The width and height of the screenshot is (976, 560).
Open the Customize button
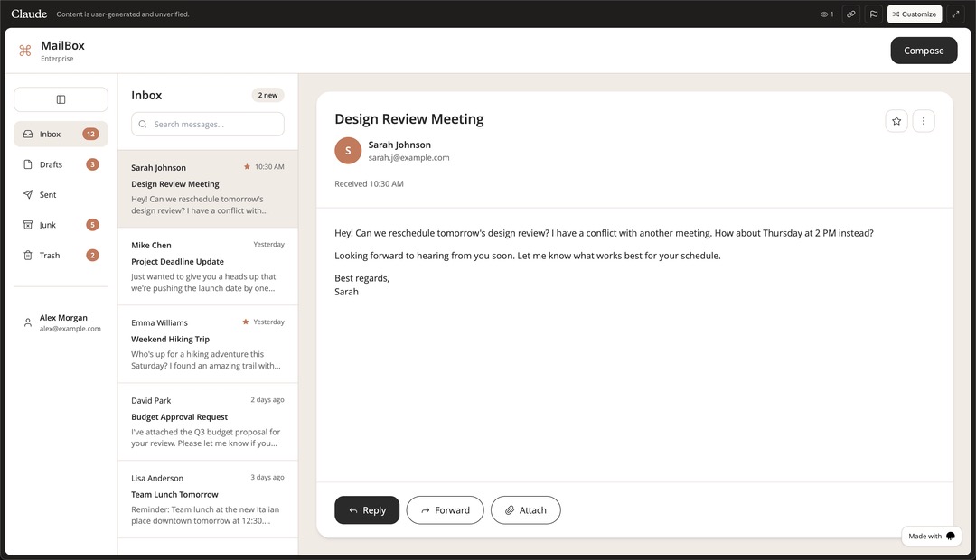[x=915, y=14]
